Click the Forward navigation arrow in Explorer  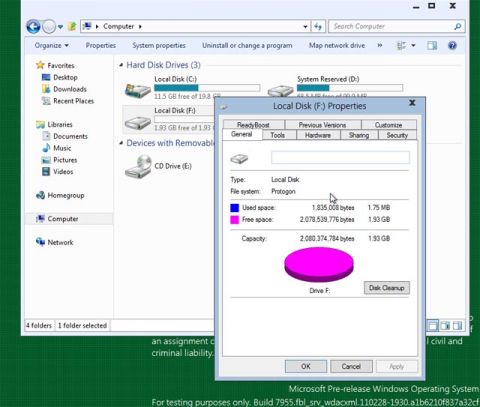pyautogui.click(x=49, y=27)
